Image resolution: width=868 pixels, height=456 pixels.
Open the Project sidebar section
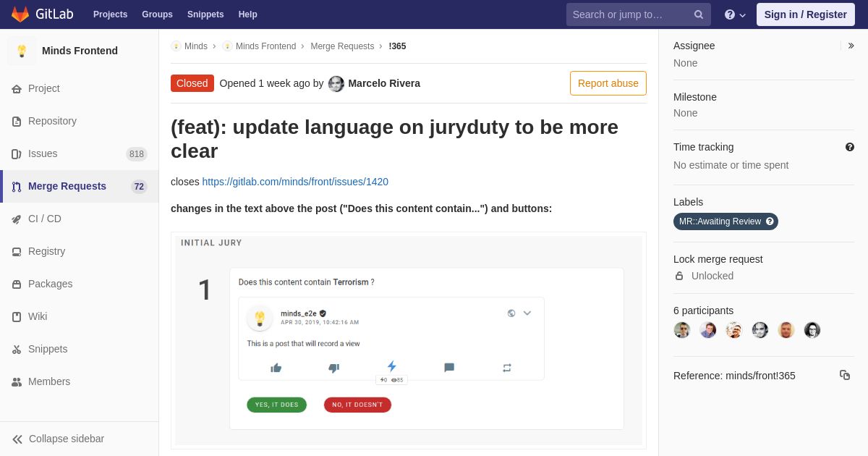click(79, 88)
